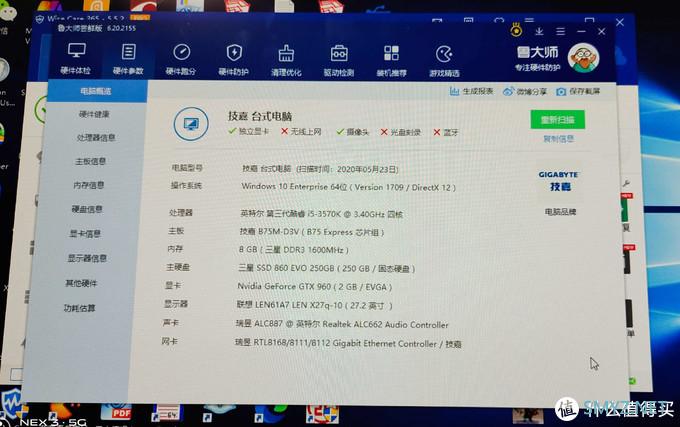Open the 硬件体检 hardware checkup tab
680x427 pixels.
[x=76, y=59]
